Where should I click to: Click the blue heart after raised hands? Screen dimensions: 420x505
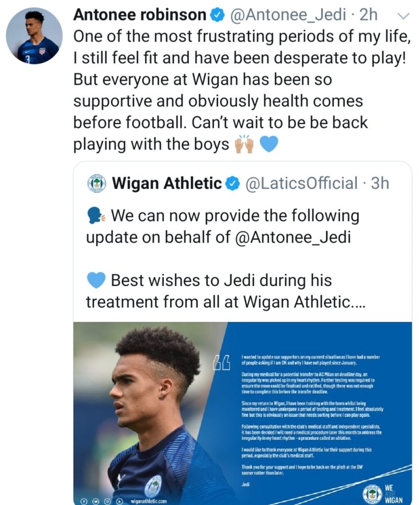click(x=269, y=144)
